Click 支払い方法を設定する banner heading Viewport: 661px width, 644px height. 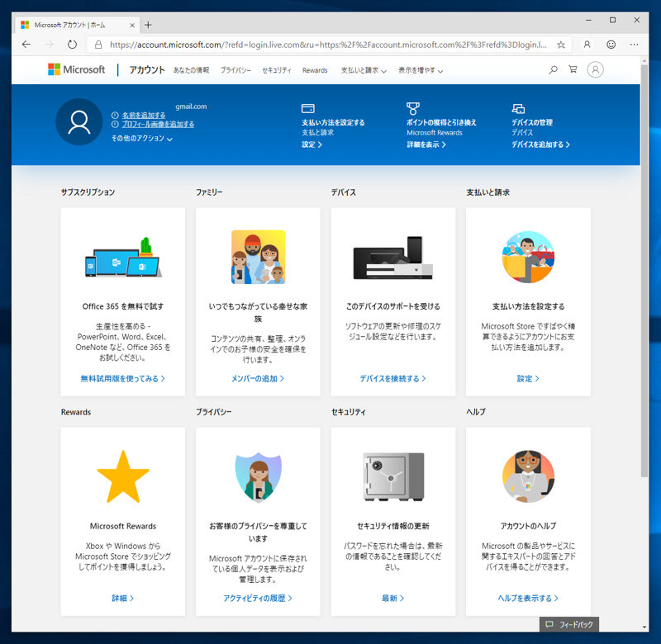tap(333, 122)
